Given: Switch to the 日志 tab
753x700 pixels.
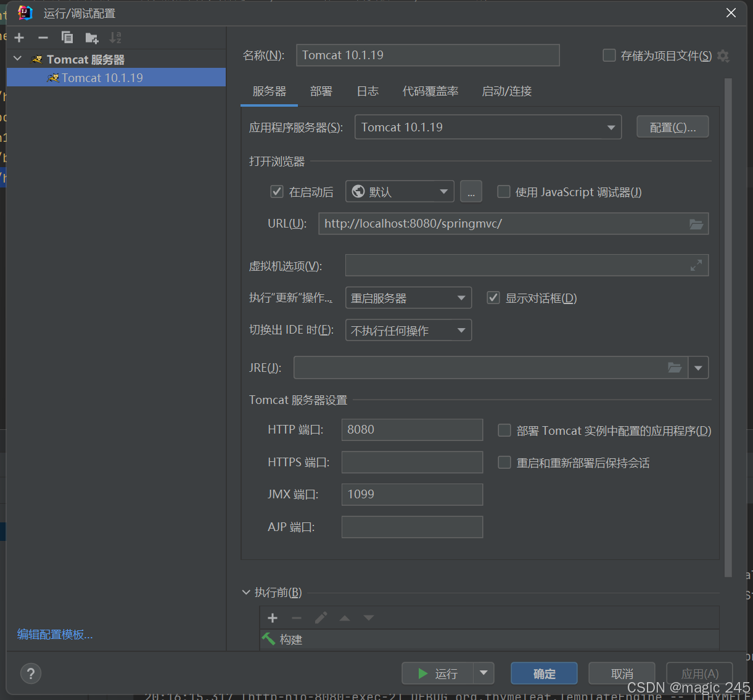Looking at the screenshot, I should [x=368, y=91].
